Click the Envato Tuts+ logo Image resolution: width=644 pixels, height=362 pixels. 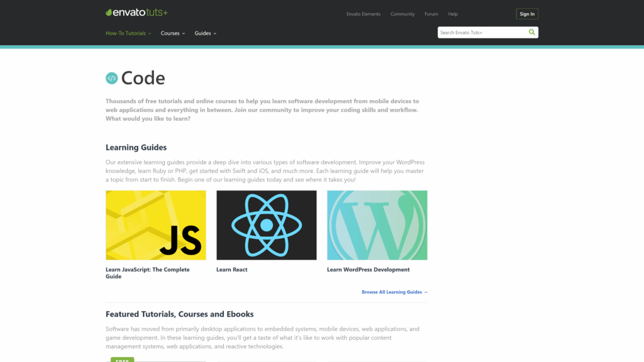coord(136,13)
